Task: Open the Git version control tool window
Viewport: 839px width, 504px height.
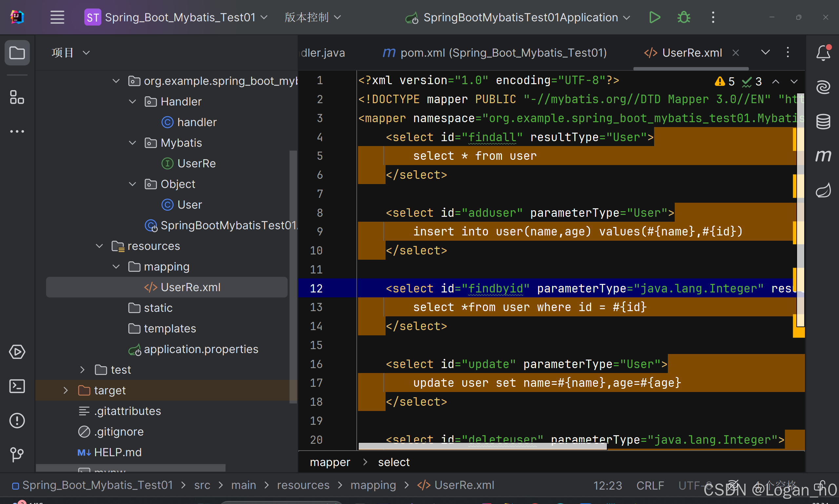Action: tap(17, 455)
